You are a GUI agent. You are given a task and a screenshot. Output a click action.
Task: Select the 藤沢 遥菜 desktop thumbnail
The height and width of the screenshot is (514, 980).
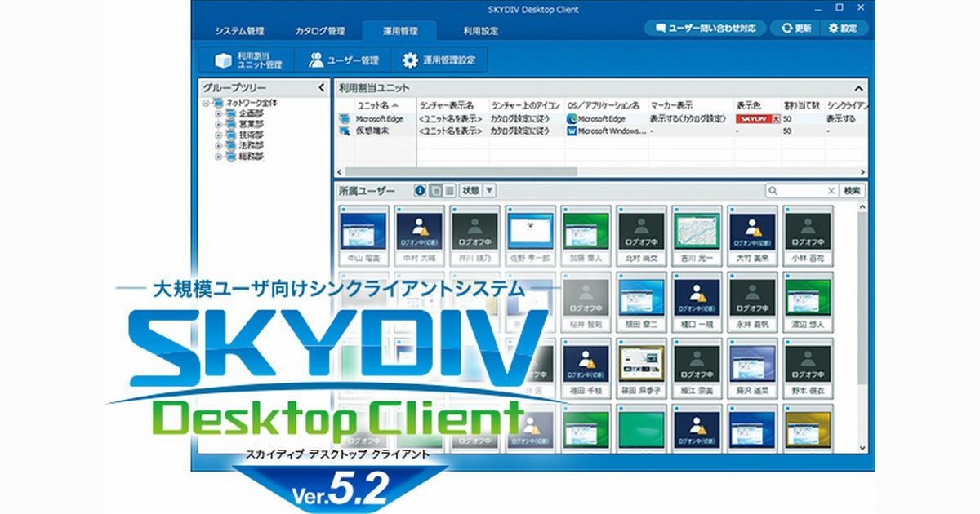click(x=752, y=367)
